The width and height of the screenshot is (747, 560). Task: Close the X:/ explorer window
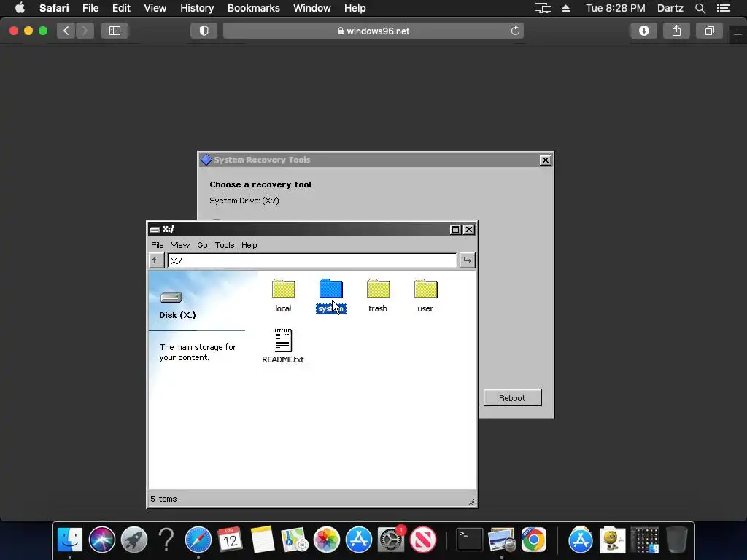point(469,229)
